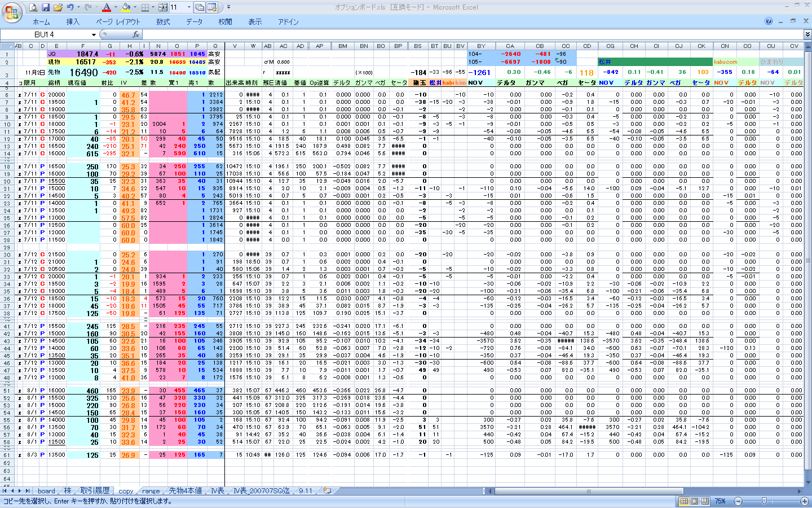Click the Save floppy icon
Screen dimensions: 812x508
tap(46, 7)
